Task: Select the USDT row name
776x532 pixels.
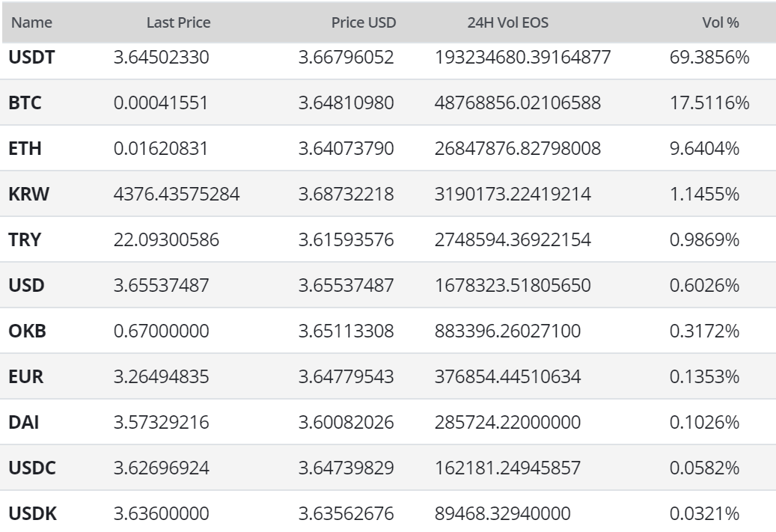Action: click(x=31, y=58)
